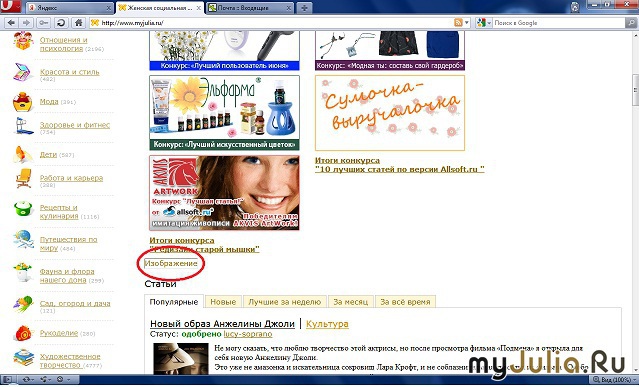Click the RSS feed icon in address bar
Image resolution: width=639 pixels, height=387 pixels.
(x=458, y=23)
